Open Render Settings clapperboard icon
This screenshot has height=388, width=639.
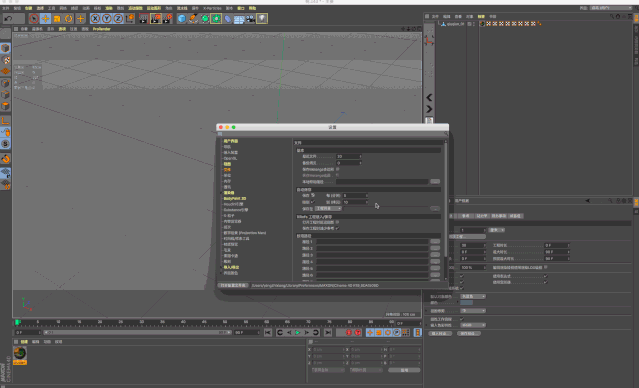tap(167, 18)
